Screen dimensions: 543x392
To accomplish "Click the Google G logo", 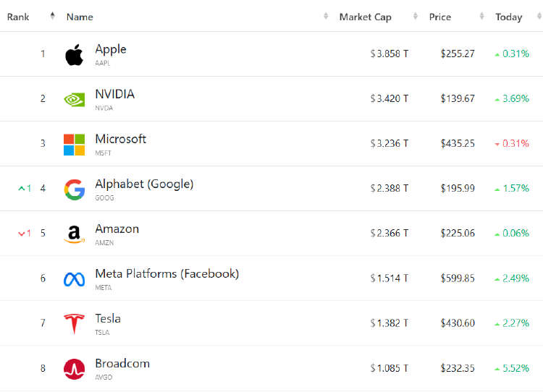I will click(x=75, y=189).
